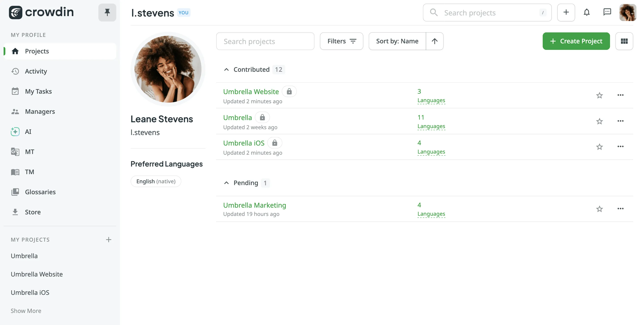Star the Umbrella Website project
The height and width of the screenshot is (325, 644).
tap(599, 95)
